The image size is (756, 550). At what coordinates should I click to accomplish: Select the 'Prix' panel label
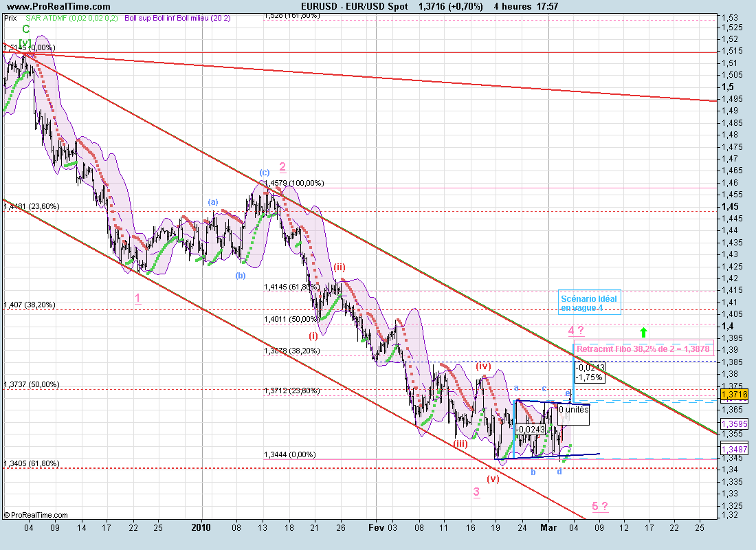coord(10,19)
